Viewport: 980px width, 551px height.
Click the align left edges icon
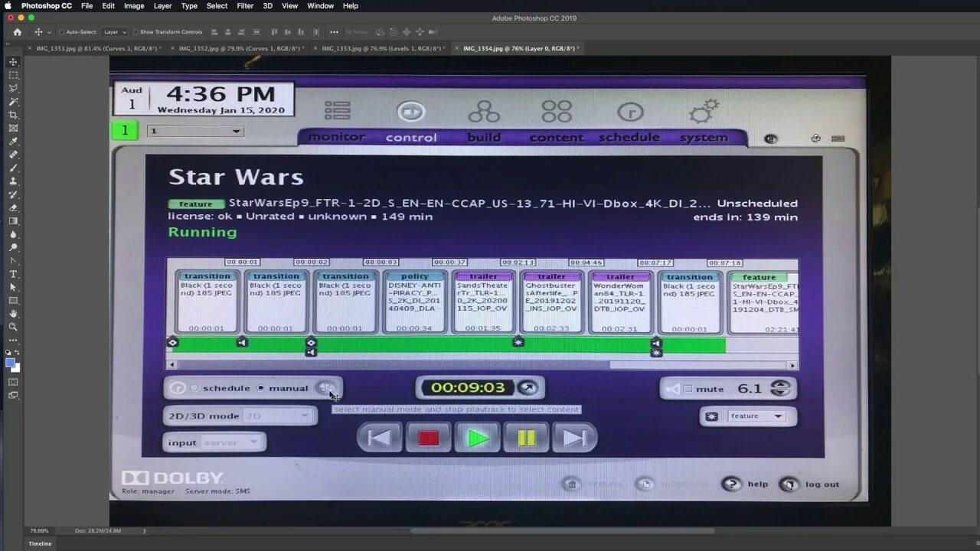click(x=214, y=32)
